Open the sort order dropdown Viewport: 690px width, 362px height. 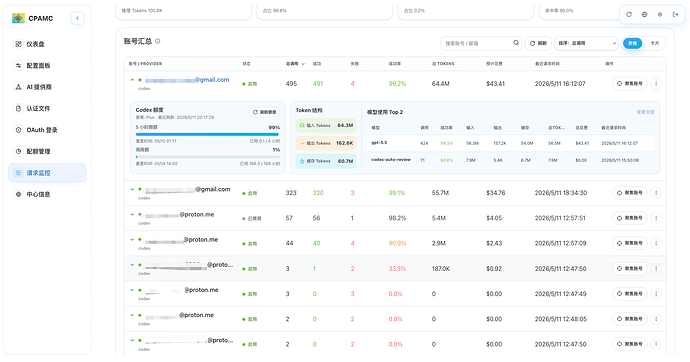point(587,43)
